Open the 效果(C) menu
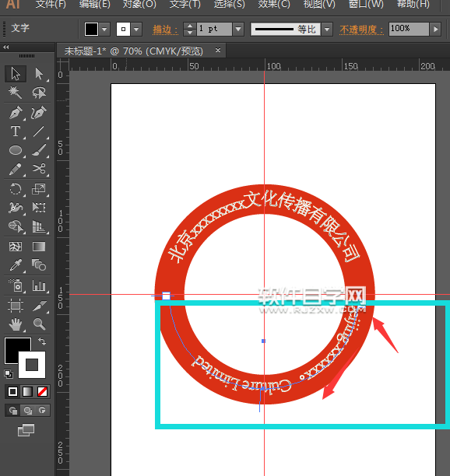 [274, 4]
